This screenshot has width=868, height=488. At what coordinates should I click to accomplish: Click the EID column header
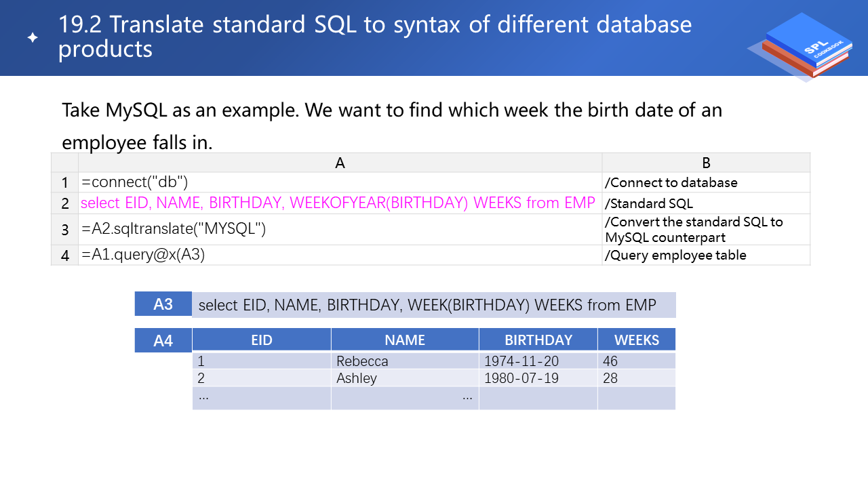point(262,340)
